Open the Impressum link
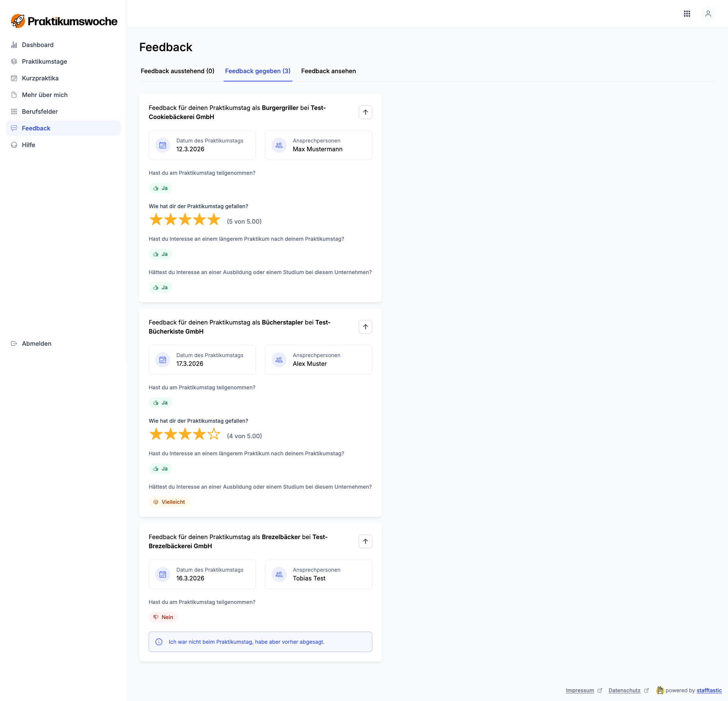This screenshot has height=701, width=728. 580,690
